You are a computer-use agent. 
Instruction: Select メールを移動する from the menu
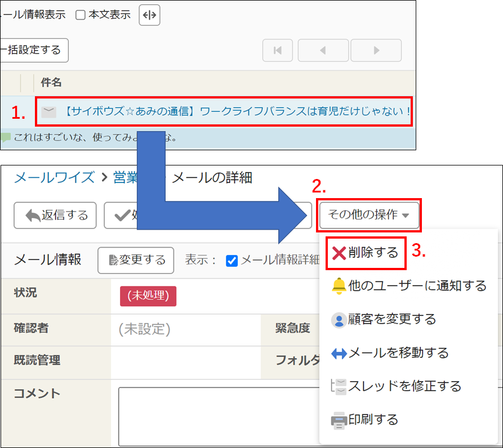point(398,353)
